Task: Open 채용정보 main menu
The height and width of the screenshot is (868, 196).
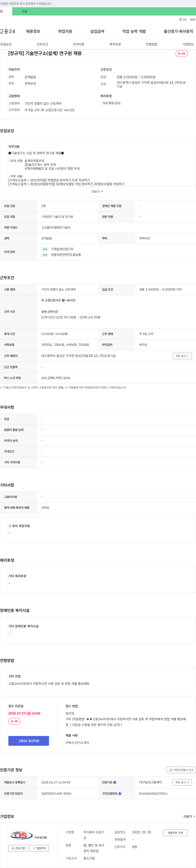Action: [33, 31]
